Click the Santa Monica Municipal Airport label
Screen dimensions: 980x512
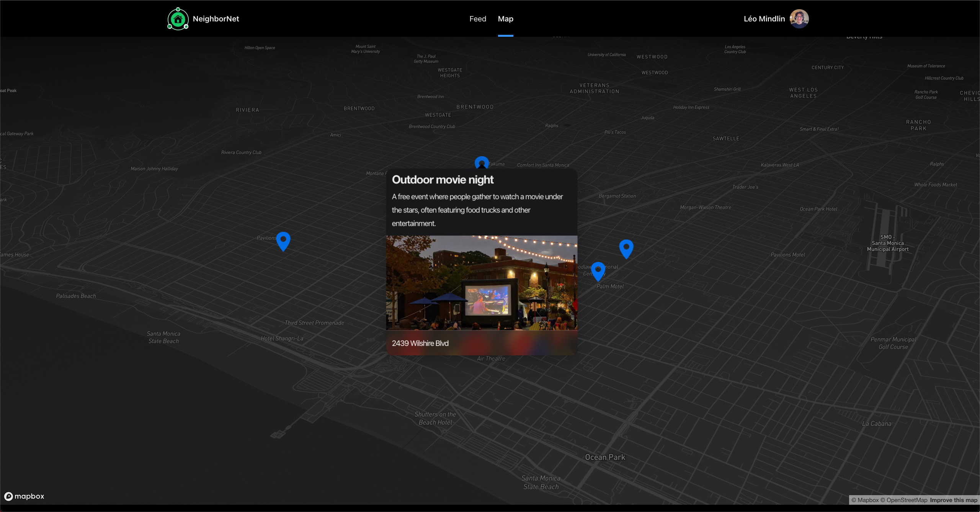click(x=887, y=243)
